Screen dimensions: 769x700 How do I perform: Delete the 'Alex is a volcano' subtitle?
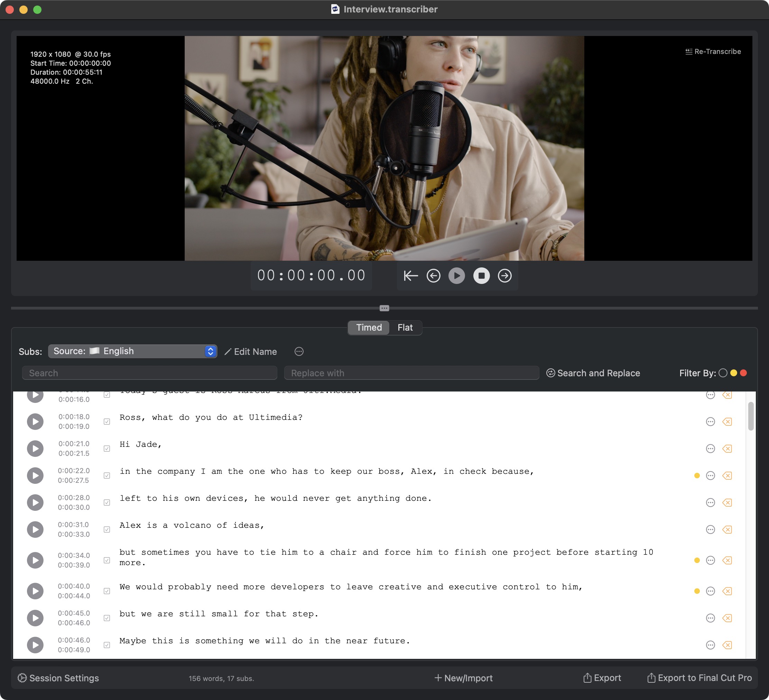tap(727, 529)
